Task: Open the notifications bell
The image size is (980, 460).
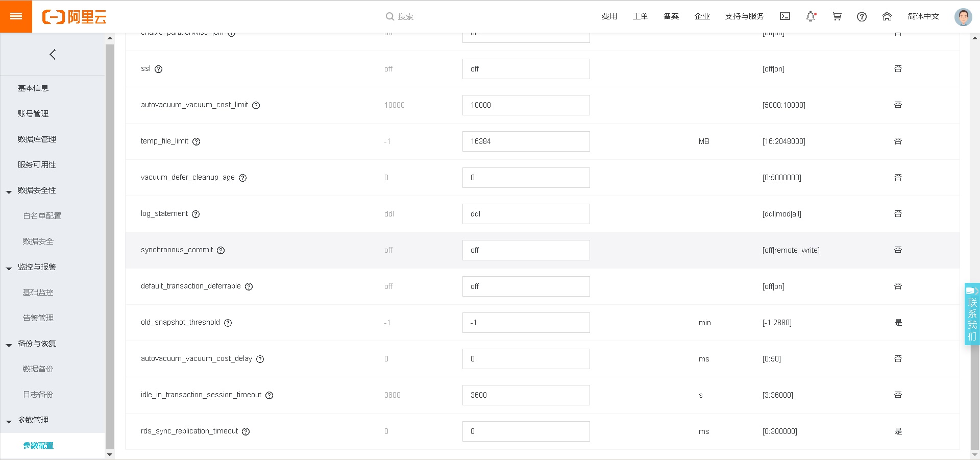Action: (x=811, y=16)
